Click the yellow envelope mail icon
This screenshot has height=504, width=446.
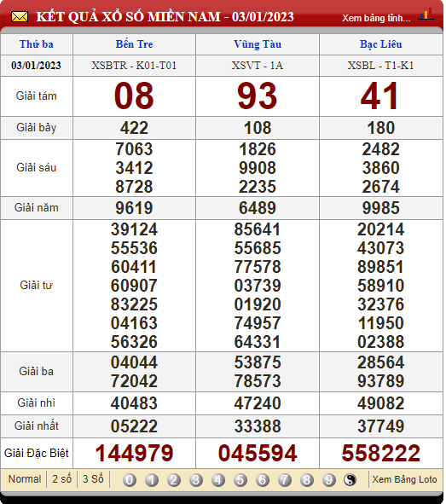(20, 17)
